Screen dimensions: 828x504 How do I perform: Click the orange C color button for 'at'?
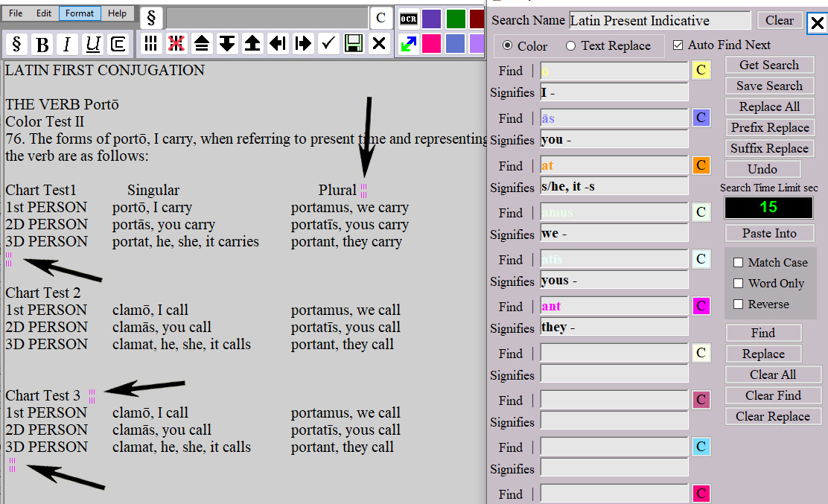click(x=701, y=165)
